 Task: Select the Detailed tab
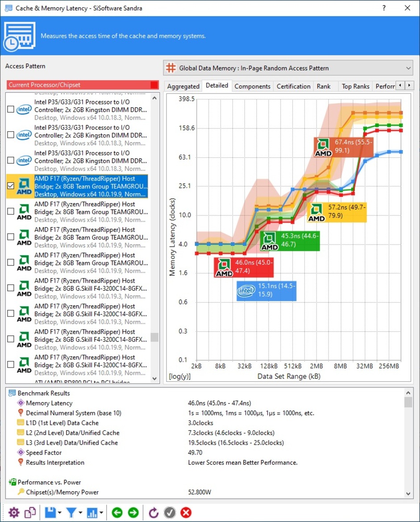[x=217, y=86]
